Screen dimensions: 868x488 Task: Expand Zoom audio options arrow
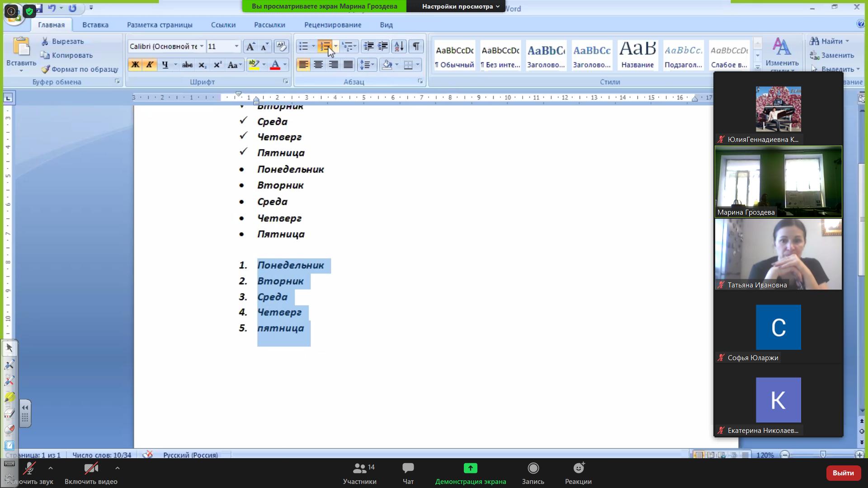(51, 468)
